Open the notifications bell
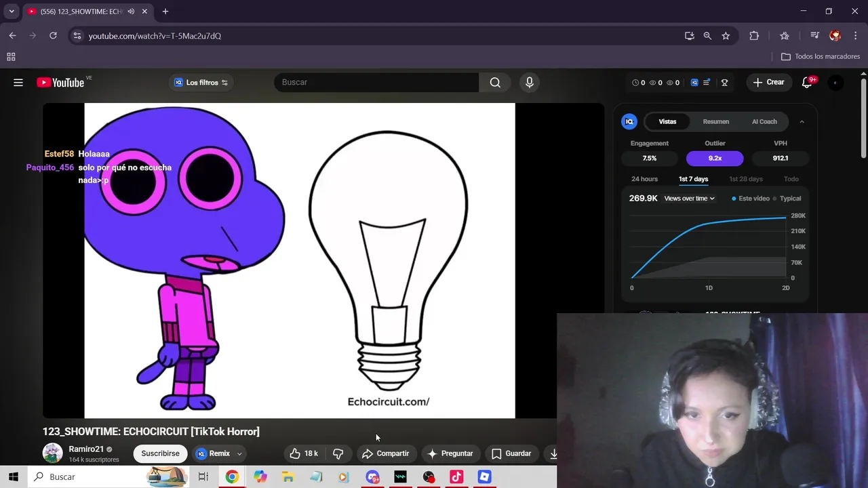The width and height of the screenshot is (868, 488). (807, 83)
